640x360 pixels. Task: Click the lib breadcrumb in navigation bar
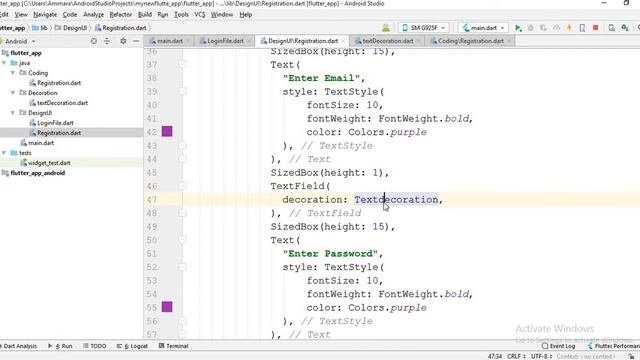[40, 28]
